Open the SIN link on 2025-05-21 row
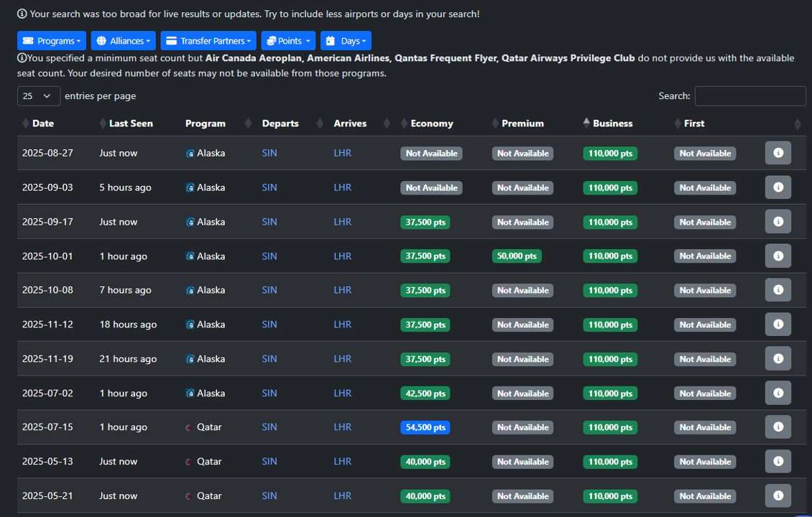Viewport: 812px width, 517px height. point(269,495)
